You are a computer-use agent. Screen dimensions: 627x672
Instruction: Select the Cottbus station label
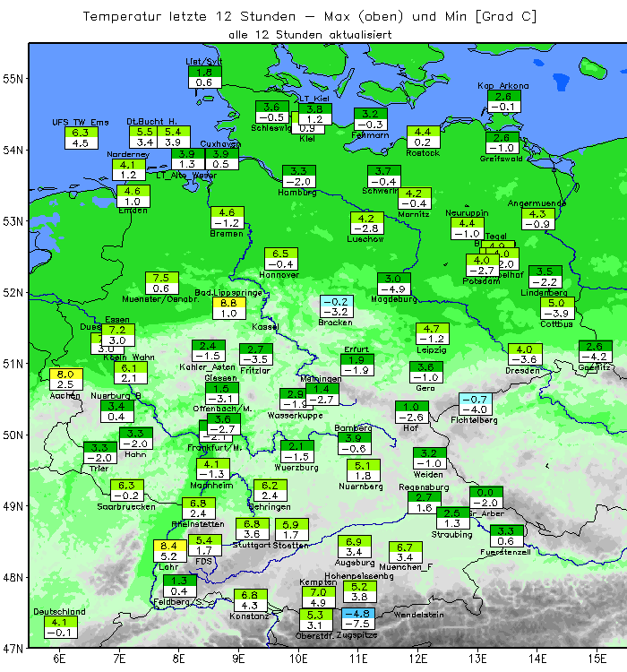point(556,324)
